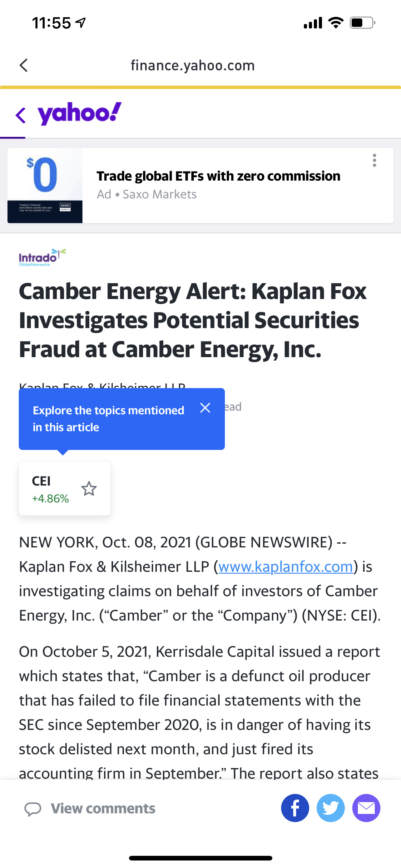Image resolution: width=401 pixels, height=868 pixels.
Task: Open the www.kaplanfox.com link
Action: coord(285,566)
